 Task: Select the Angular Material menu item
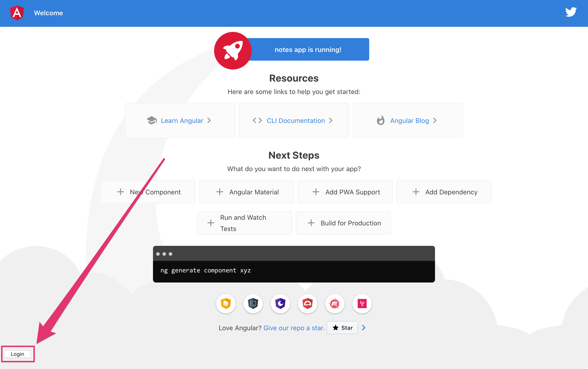pyautogui.click(x=246, y=192)
